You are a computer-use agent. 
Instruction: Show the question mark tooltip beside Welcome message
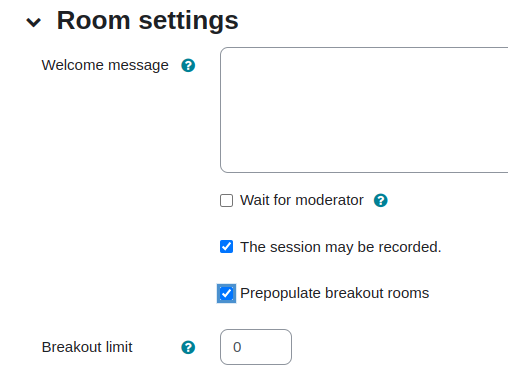tap(188, 65)
